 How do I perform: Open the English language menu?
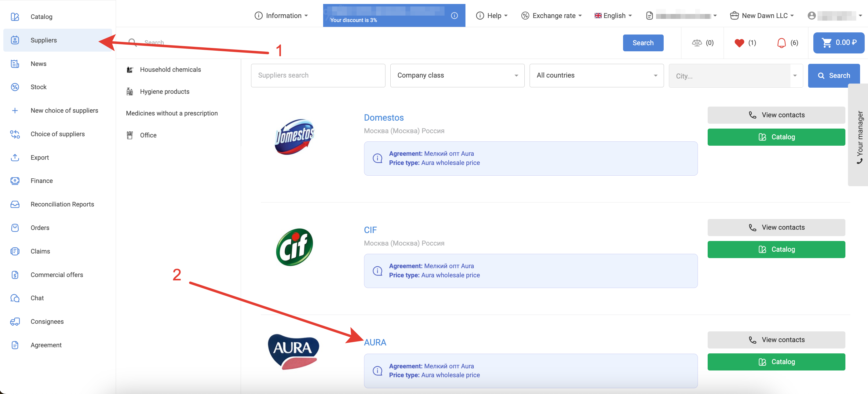(x=613, y=16)
